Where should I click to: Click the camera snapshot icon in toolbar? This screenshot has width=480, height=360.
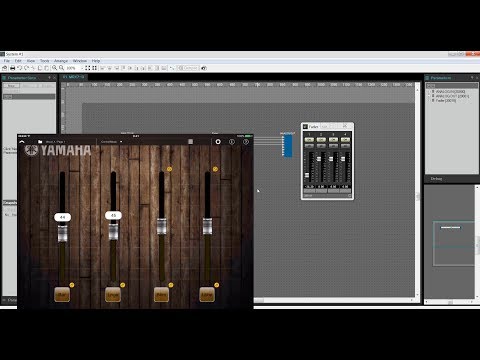click(x=204, y=68)
